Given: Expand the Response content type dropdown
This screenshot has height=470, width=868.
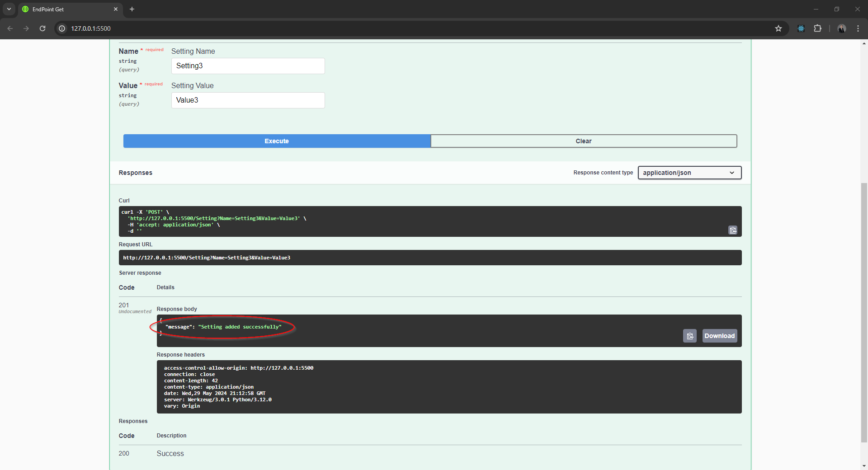Looking at the screenshot, I should coord(689,173).
